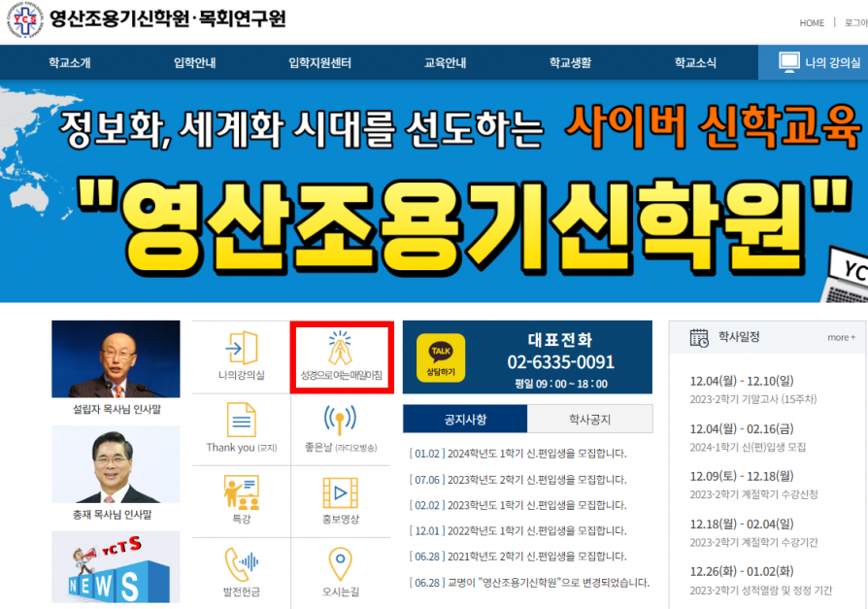This screenshot has height=609, width=868.
Task: Click the 학사일정 calendar icon
Action: (699, 337)
